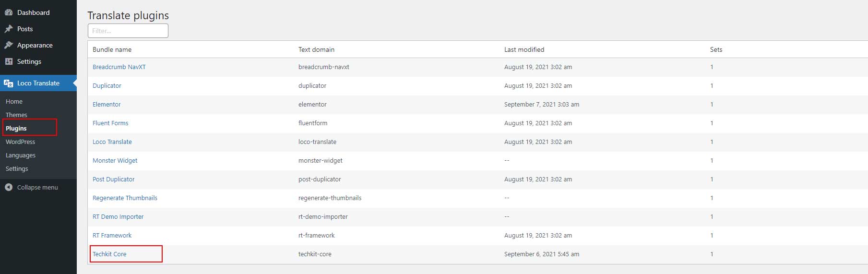868x274 pixels.
Task: Click the Loco Translate icon
Action: 9,83
